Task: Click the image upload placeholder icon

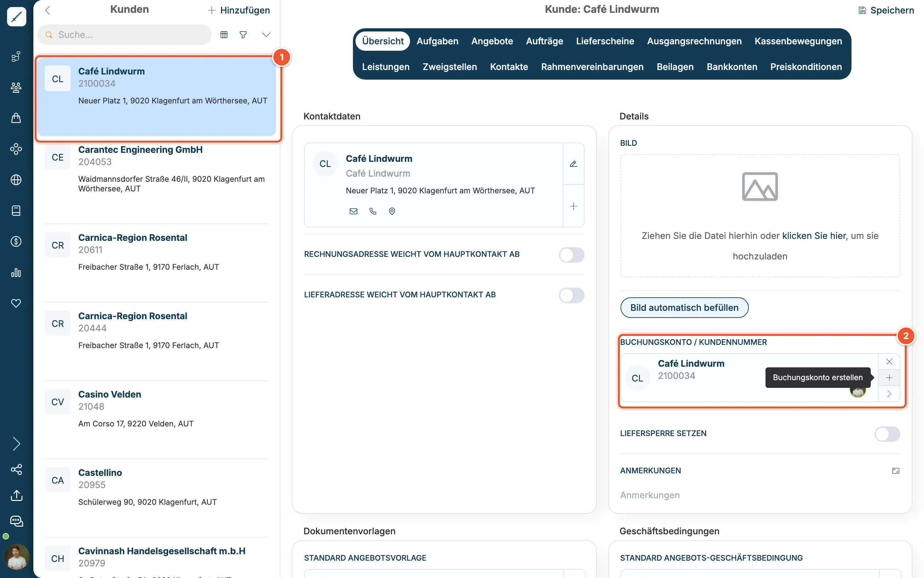Action: 760,187
